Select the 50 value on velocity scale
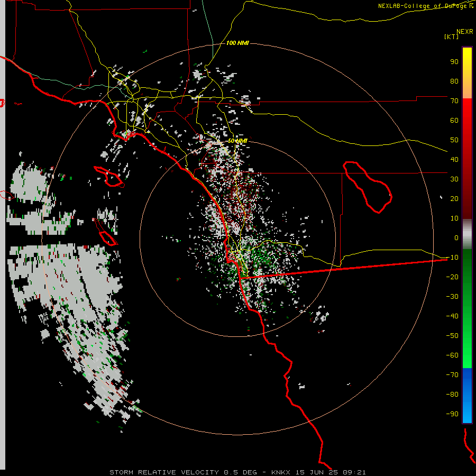Image resolution: width=476 pixels, height=476 pixels. tap(454, 140)
